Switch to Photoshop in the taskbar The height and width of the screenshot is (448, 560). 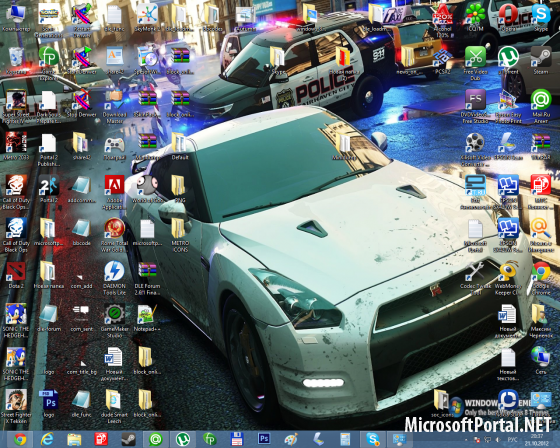pyautogui.click(x=264, y=439)
